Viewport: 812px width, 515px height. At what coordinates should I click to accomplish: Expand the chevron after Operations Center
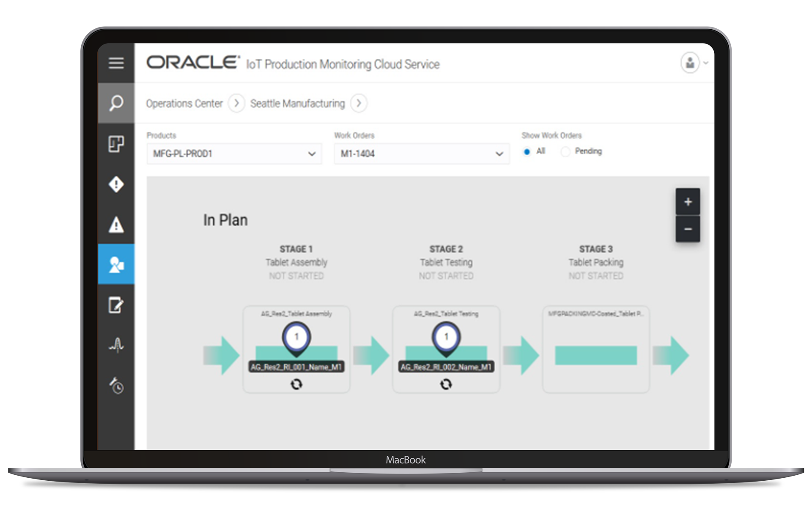(x=236, y=103)
